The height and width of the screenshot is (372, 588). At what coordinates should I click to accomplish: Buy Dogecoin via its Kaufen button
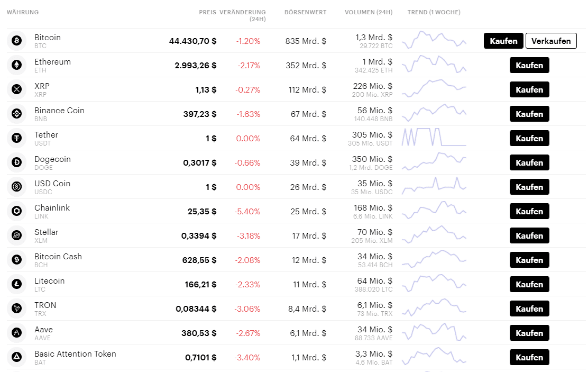(x=529, y=163)
